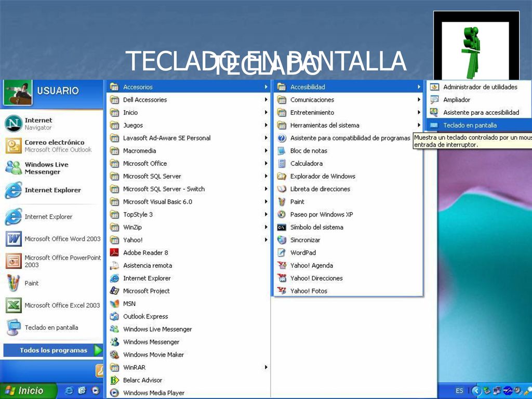
Task: Expand Comunicaciones submenu arrow
Action: tap(419, 100)
